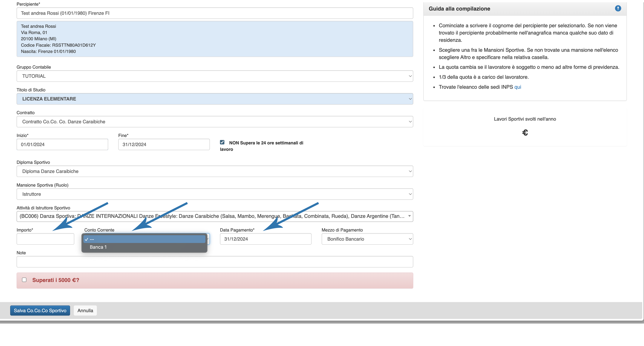Open the Contratto dropdown
Image resolution: width=644 pixels, height=346 pixels.
[x=215, y=122]
